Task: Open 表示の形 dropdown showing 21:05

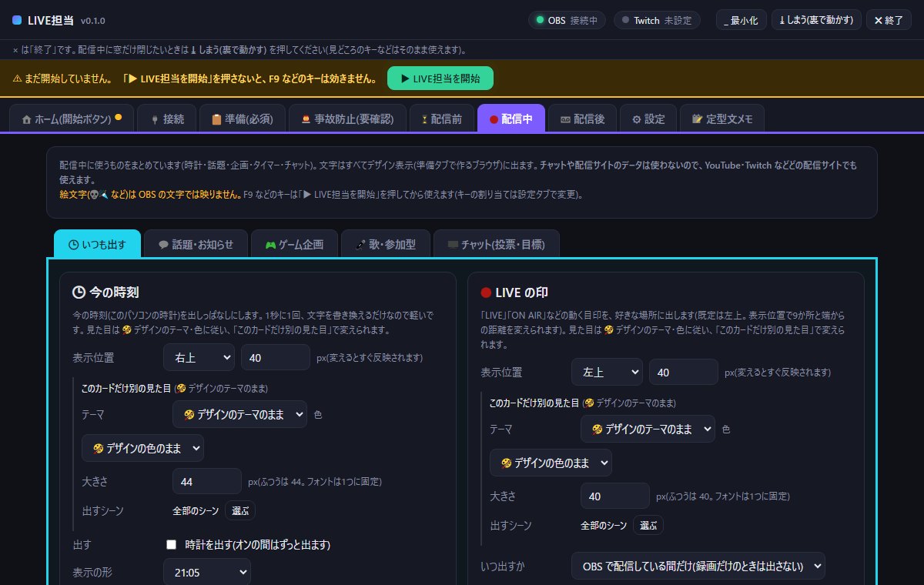Action: (x=207, y=572)
